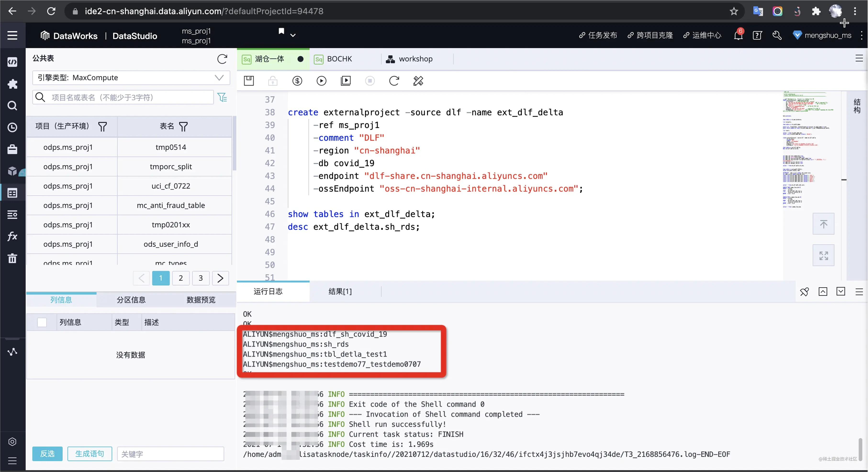Viewport: 868px width, 472px height.
Task: Expand the engine type MaxCompute dropdown
Action: pyautogui.click(x=131, y=78)
